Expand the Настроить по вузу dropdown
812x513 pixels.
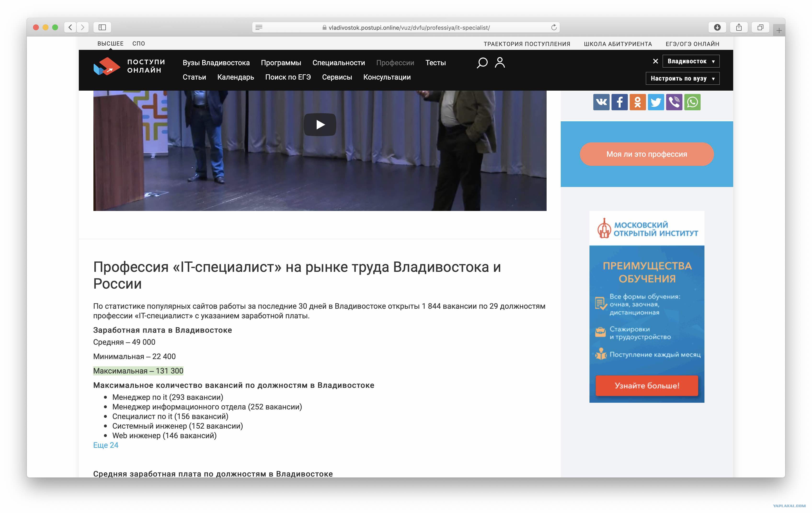click(682, 78)
